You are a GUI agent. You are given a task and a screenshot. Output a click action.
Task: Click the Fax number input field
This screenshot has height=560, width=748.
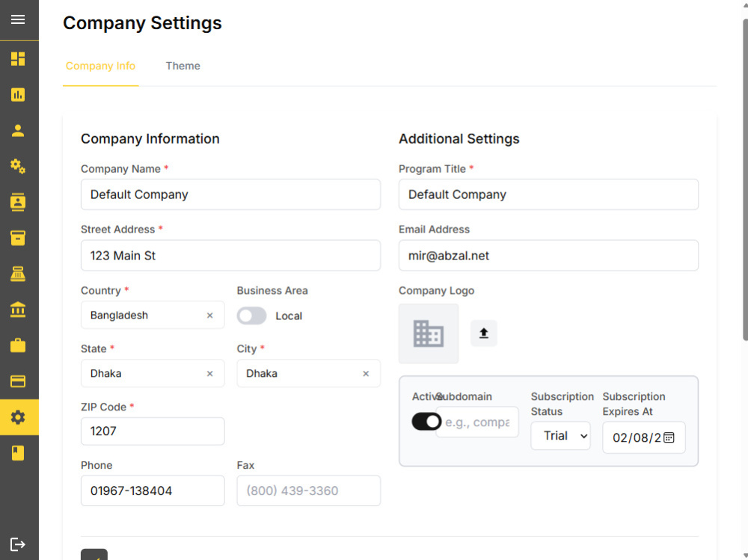pyautogui.click(x=309, y=490)
